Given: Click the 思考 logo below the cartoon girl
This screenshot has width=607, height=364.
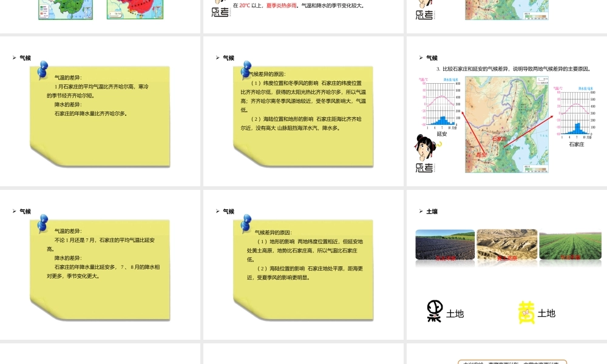Looking at the screenshot, I should click(x=425, y=167).
